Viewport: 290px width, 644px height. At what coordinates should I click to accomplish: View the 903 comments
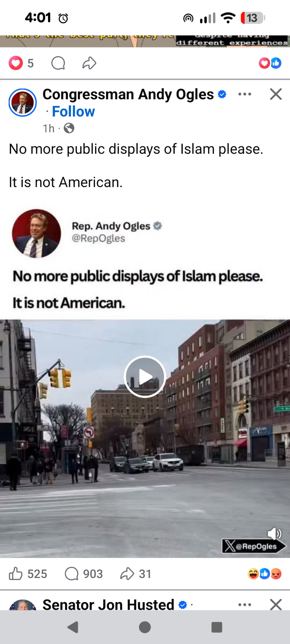point(84,573)
